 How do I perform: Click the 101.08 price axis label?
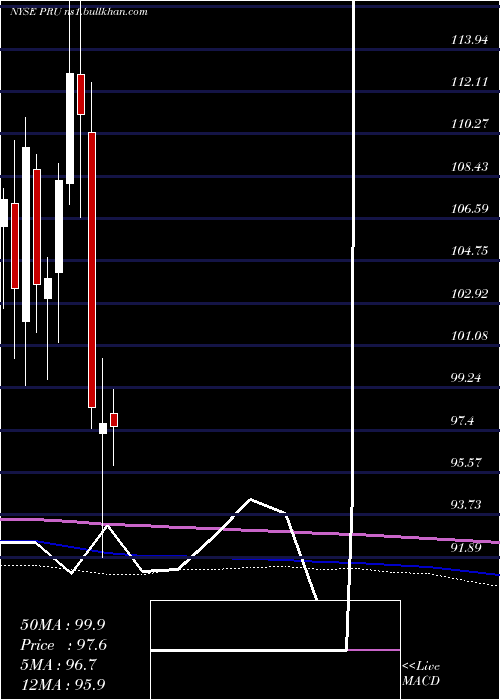click(x=469, y=336)
